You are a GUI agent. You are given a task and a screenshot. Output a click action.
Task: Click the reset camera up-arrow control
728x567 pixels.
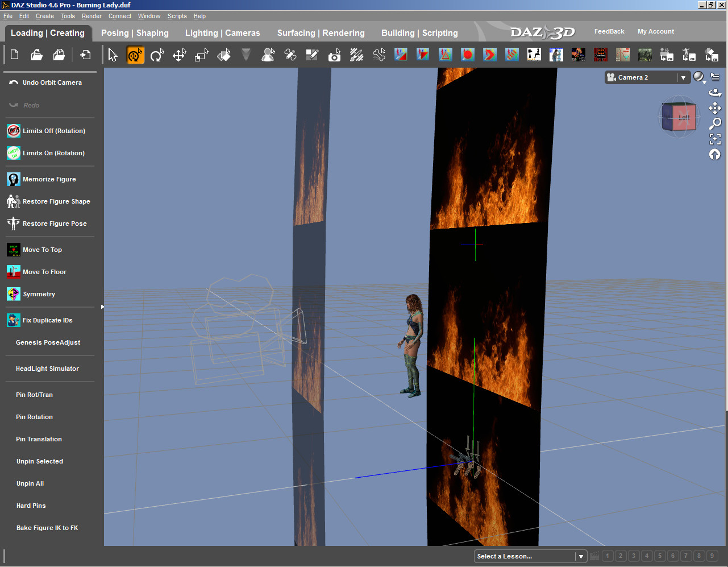pos(715,155)
